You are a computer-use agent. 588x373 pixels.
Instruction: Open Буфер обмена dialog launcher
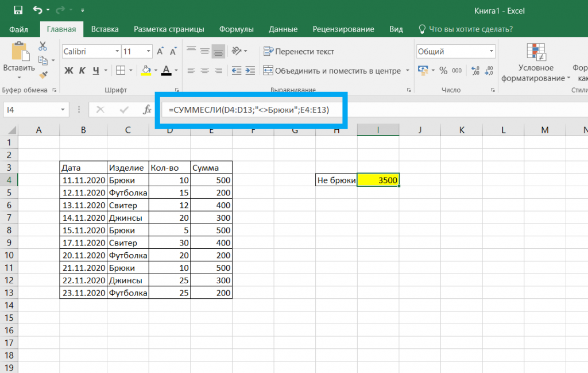(x=55, y=90)
